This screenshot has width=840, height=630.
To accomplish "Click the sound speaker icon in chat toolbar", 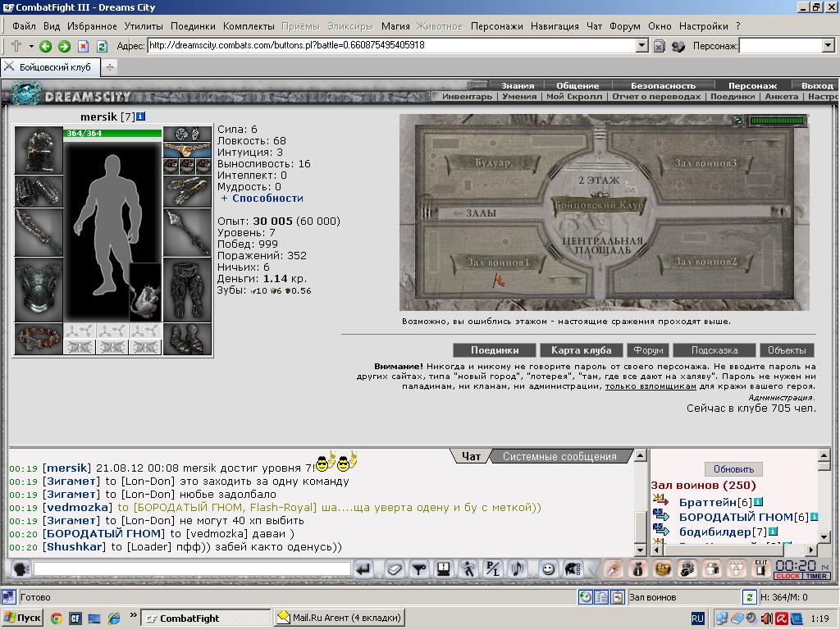I will 518,569.
